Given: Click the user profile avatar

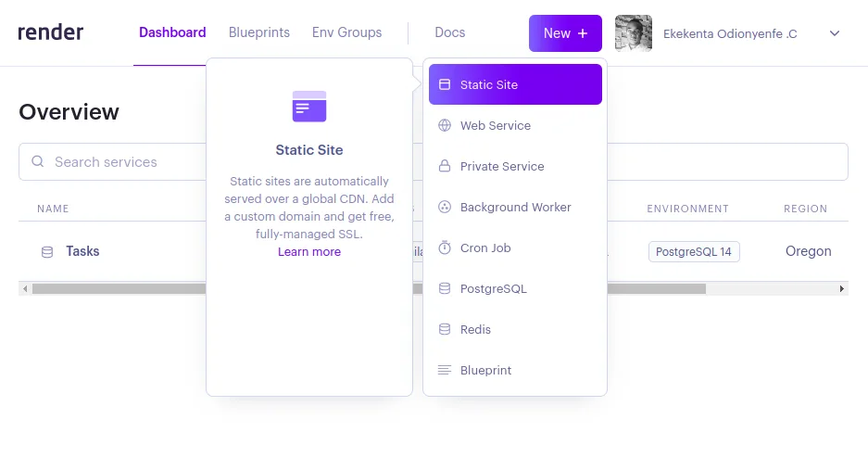Looking at the screenshot, I should [x=634, y=33].
